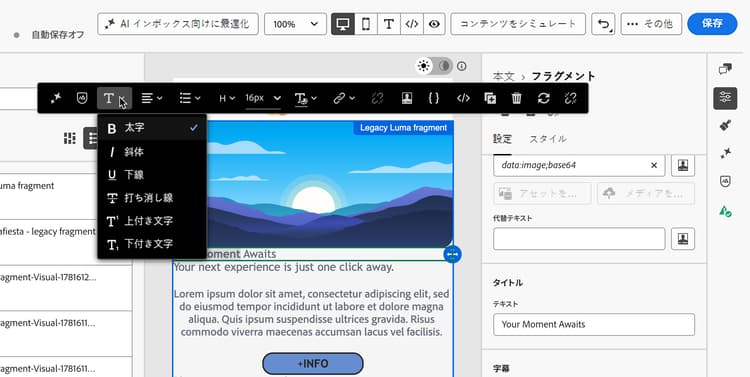Click the curly braces personalization icon

[x=433, y=98]
